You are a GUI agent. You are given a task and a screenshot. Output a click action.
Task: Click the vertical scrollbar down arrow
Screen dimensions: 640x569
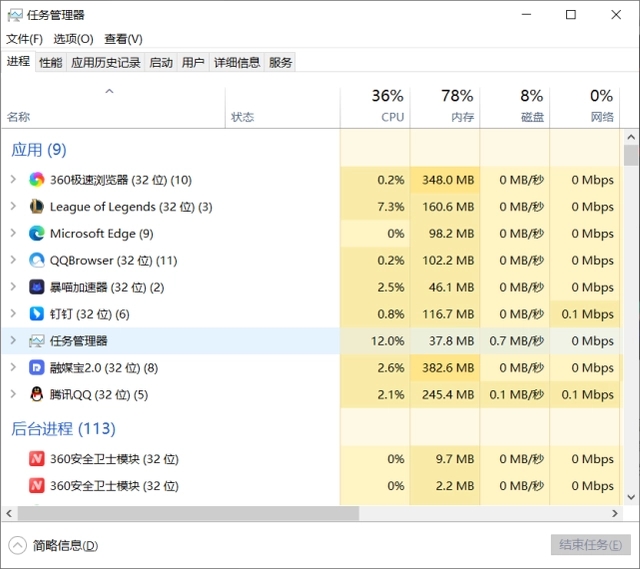click(x=631, y=497)
